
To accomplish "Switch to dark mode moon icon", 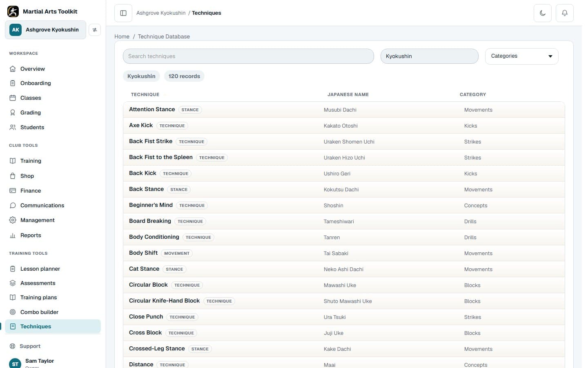I will click(543, 13).
